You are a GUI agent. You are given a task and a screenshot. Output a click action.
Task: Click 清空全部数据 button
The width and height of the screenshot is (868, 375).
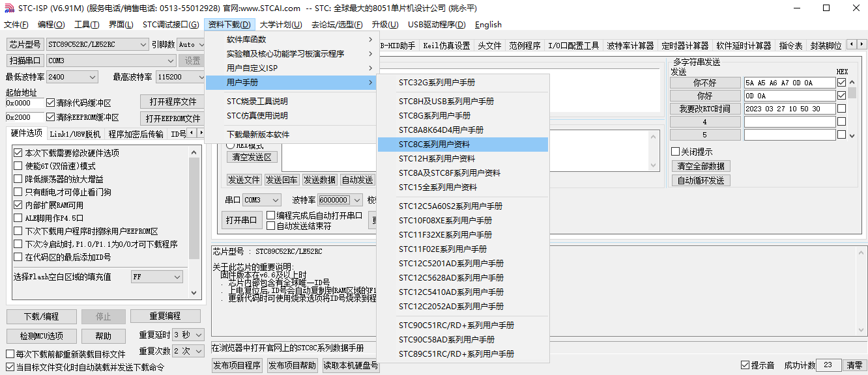click(x=701, y=166)
